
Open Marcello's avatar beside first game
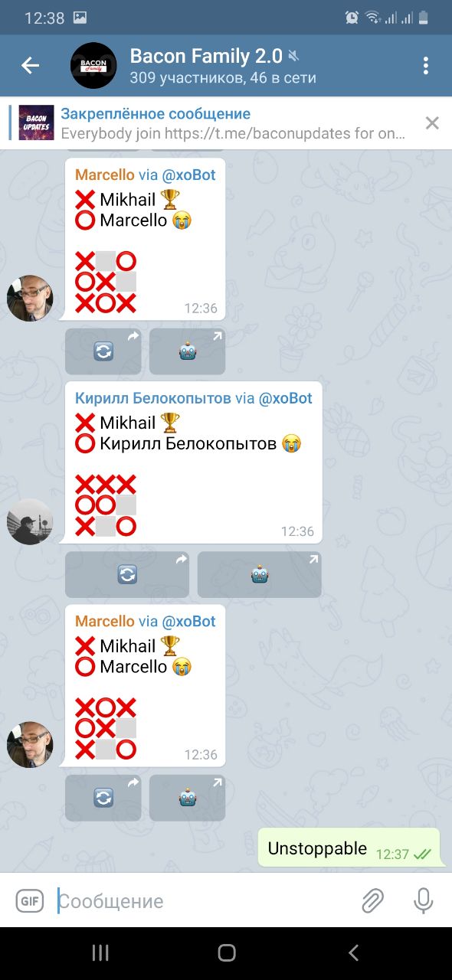30,298
